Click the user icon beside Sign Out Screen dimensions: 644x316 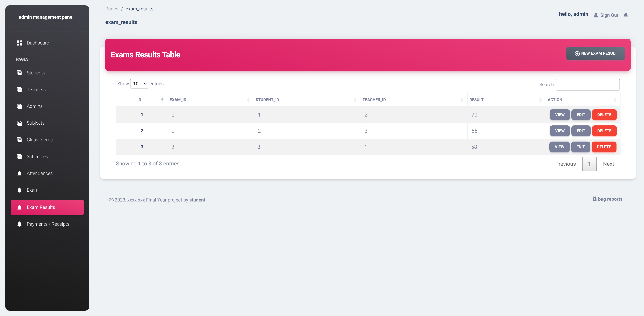point(596,15)
